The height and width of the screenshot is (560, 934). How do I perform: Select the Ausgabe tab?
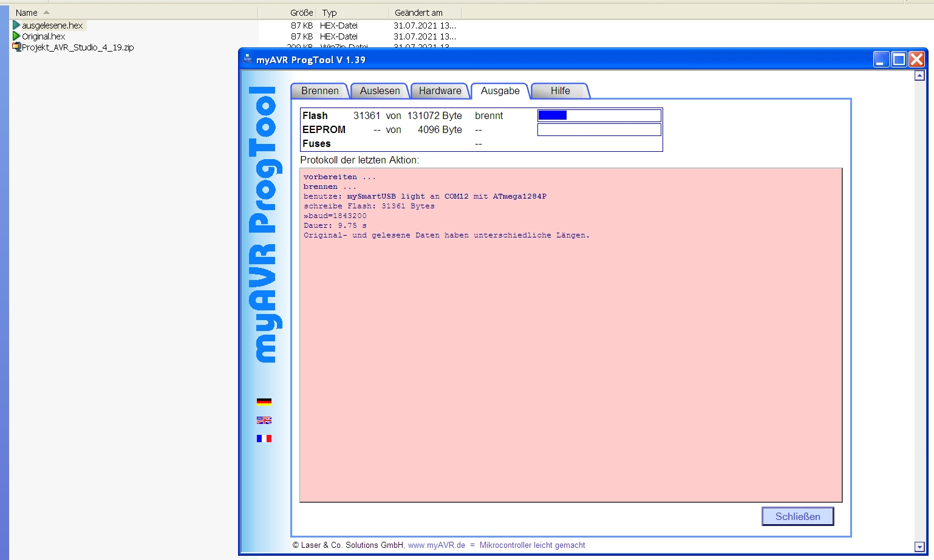pyautogui.click(x=500, y=91)
